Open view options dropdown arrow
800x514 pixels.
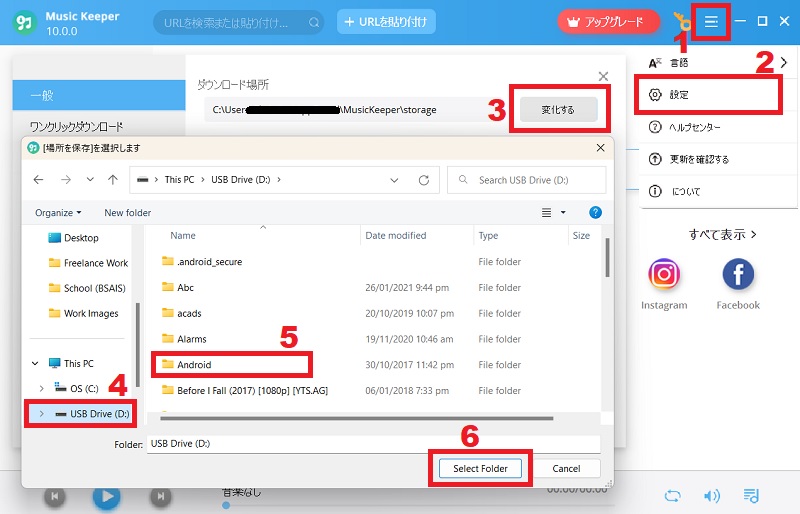click(x=563, y=212)
